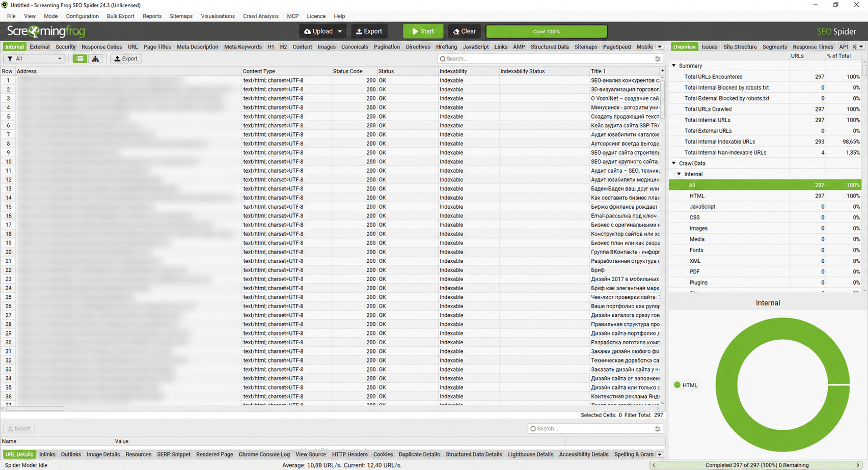Open the HTTP Headers bottom tab

(349, 454)
